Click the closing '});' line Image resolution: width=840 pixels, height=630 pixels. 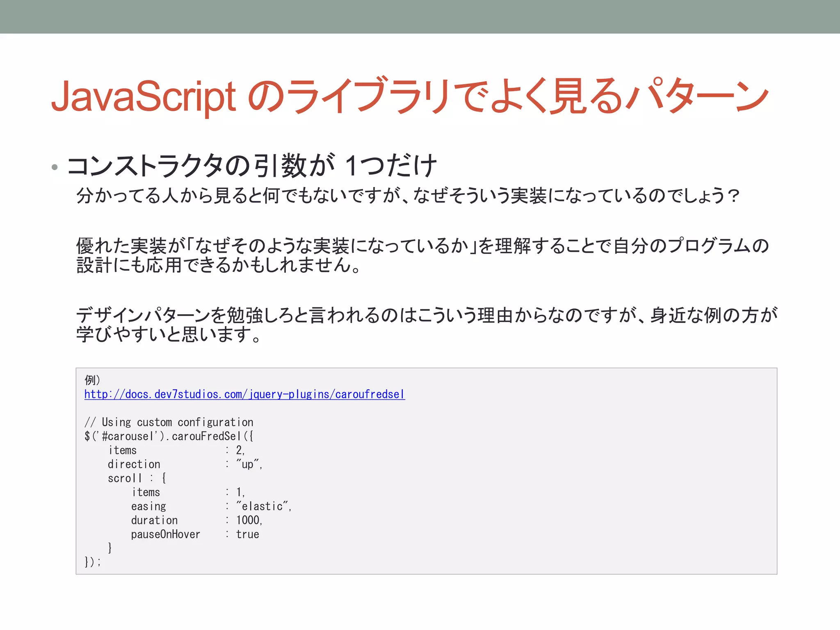point(92,562)
